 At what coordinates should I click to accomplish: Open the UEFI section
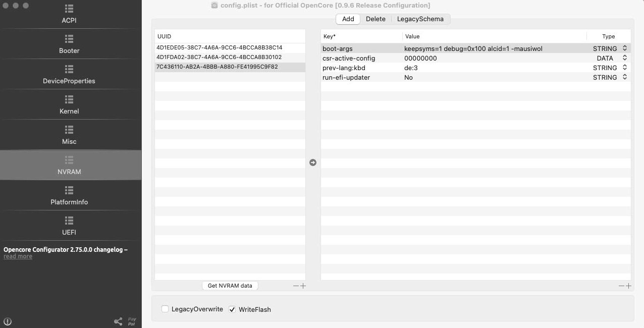click(69, 226)
